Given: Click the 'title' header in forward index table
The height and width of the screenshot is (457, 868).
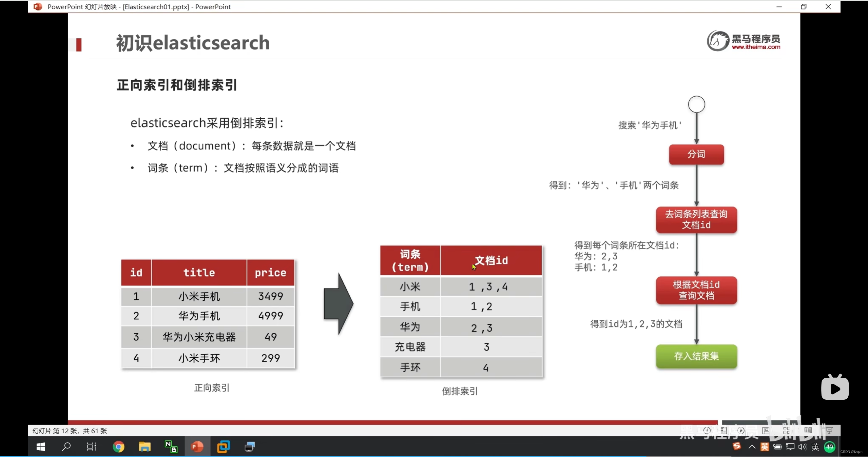Looking at the screenshot, I should [199, 273].
